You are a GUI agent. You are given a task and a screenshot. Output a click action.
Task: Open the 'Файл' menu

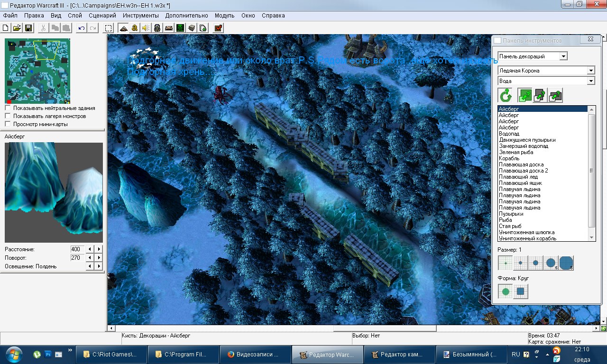pos(10,16)
